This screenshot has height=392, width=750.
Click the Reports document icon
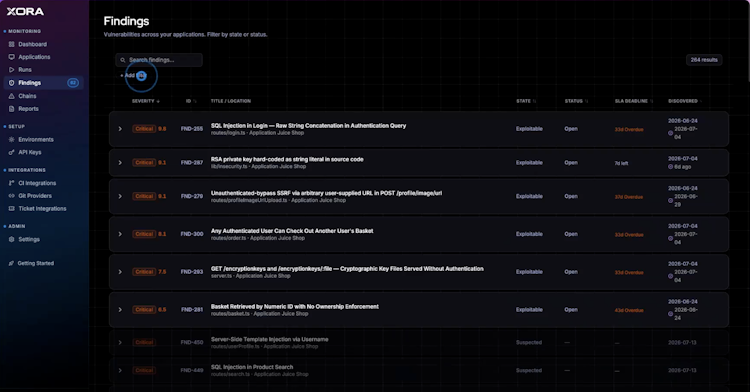pyautogui.click(x=11, y=109)
